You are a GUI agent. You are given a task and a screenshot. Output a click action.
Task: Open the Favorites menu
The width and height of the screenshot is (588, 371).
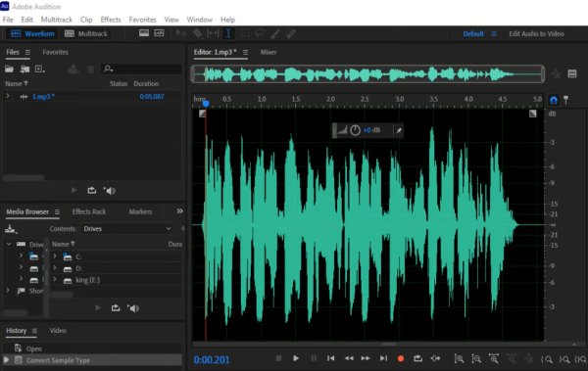[142, 20]
